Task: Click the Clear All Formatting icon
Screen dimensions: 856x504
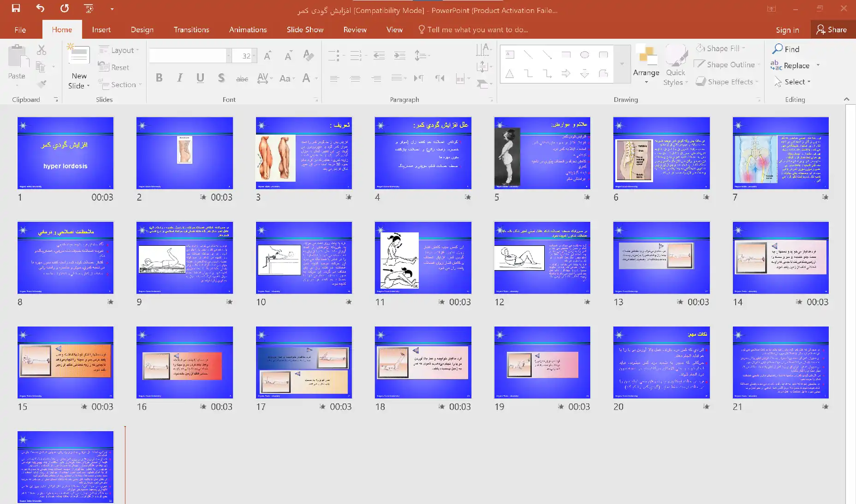Action: click(x=308, y=56)
